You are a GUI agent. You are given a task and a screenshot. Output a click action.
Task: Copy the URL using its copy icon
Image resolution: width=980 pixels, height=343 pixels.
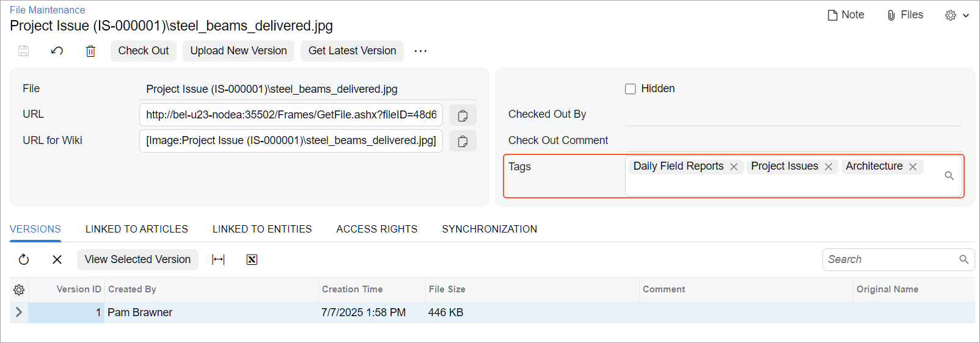point(463,115)
